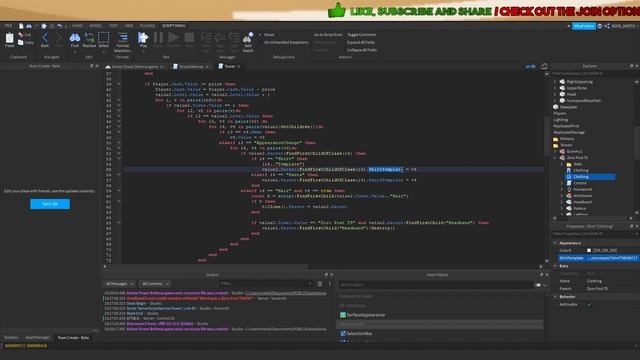
Task: Collapse the Behavior properties section
Action: [555, 297]
